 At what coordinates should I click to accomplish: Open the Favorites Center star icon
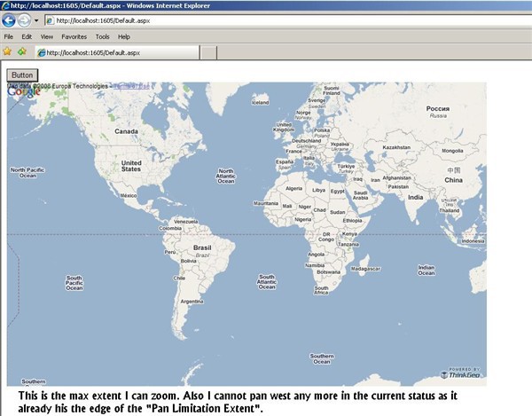click(x=7, y=51)
